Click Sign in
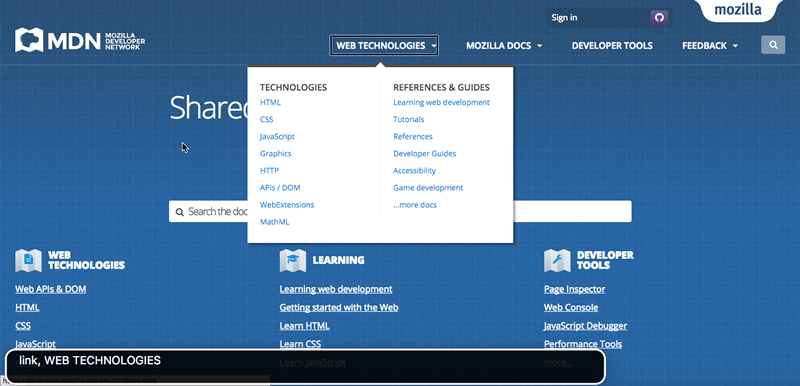This screenshot has width=800, height=386. [564, 18]
